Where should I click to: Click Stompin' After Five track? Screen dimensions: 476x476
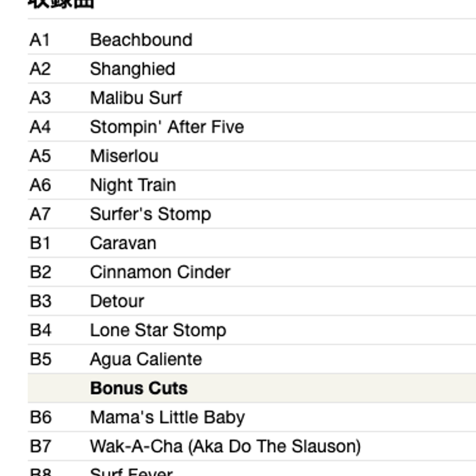[167, 127]
